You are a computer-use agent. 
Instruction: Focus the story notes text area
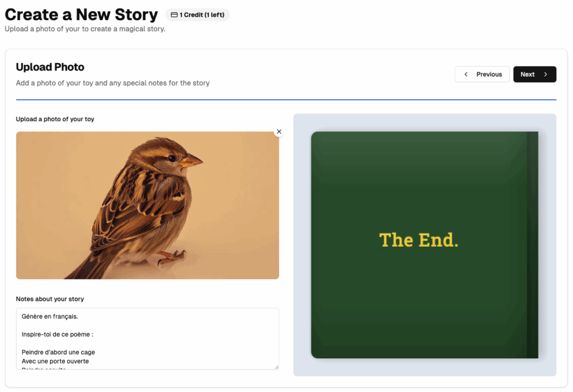[147, 338]
